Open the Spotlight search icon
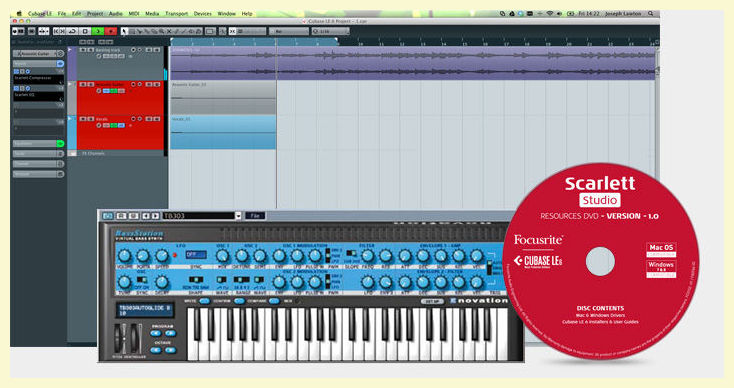 pyautogui.click(x=651, y=14)
